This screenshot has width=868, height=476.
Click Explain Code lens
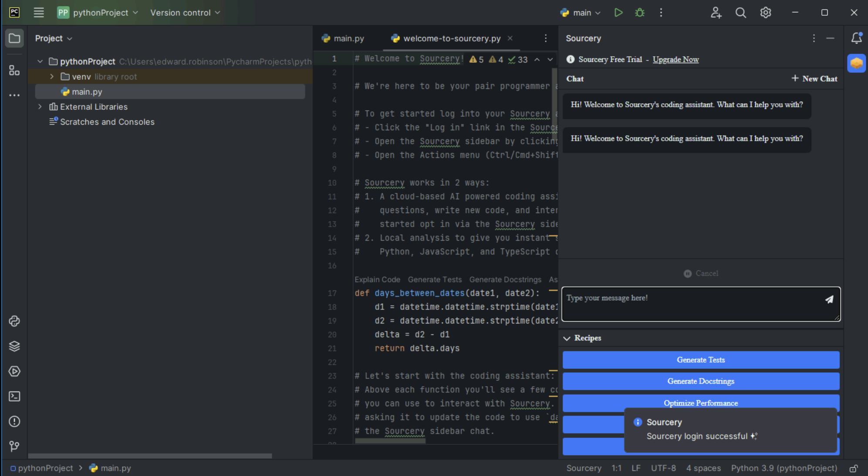(377, 279)
